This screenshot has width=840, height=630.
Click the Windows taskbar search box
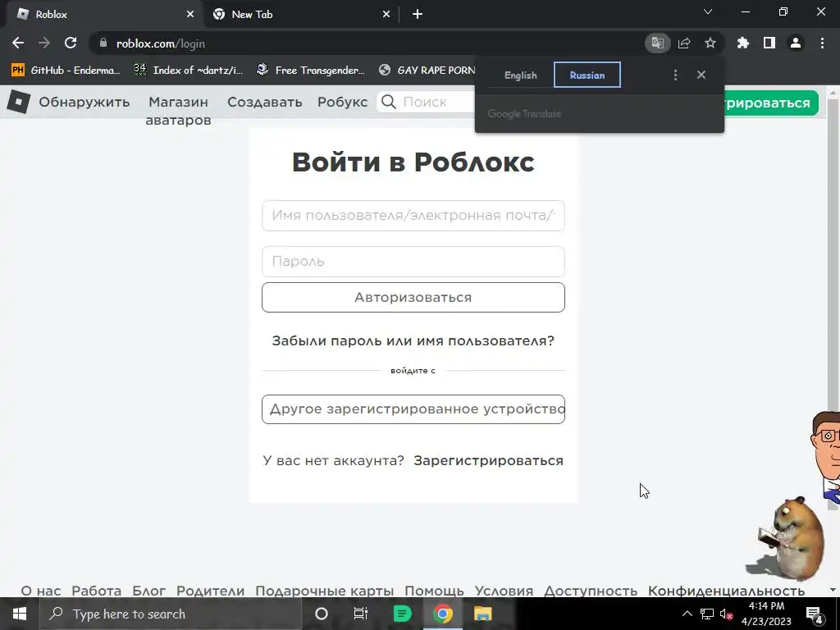click(171, 614)
